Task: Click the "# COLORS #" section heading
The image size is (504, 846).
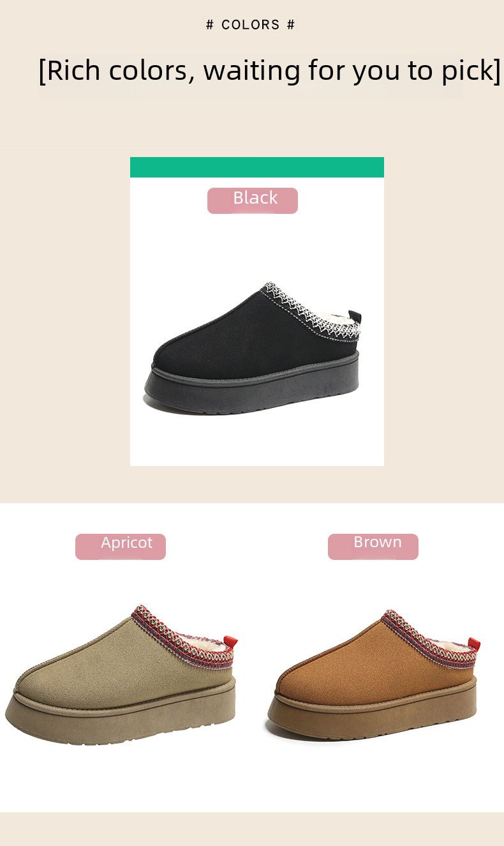Action: coord(251,25)
